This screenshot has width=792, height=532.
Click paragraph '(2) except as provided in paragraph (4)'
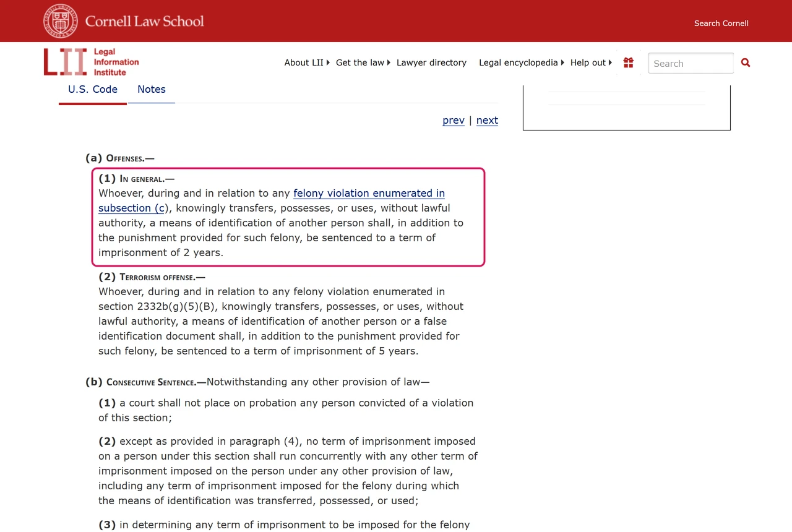click(288, 471)
